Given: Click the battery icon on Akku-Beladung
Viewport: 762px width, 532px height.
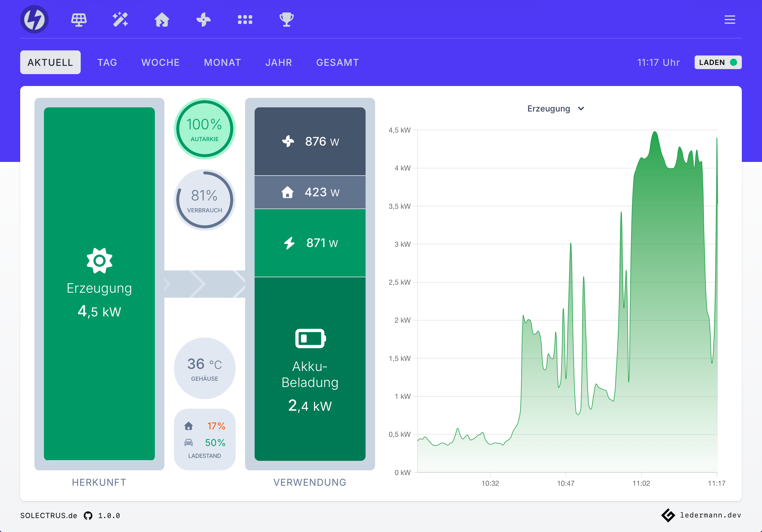Looking at the screenshot, I should [x=310, y=338].
